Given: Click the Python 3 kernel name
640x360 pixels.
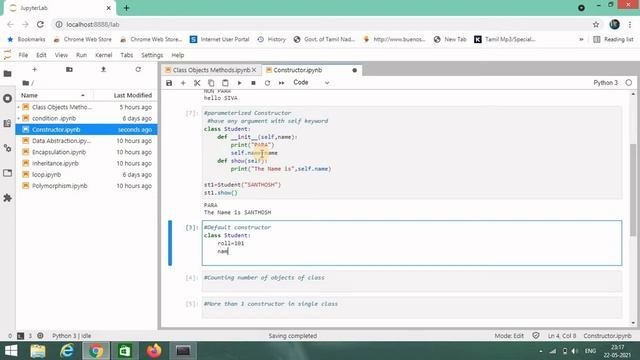Looking at the screenshot, I should click(x=605, y=82).
